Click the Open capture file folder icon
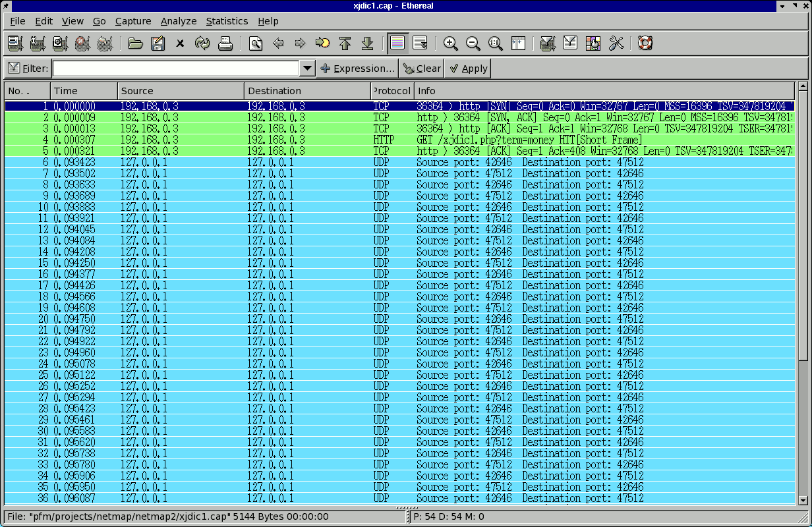This screenshot has width=812, height=527. [x=135, y=43]
